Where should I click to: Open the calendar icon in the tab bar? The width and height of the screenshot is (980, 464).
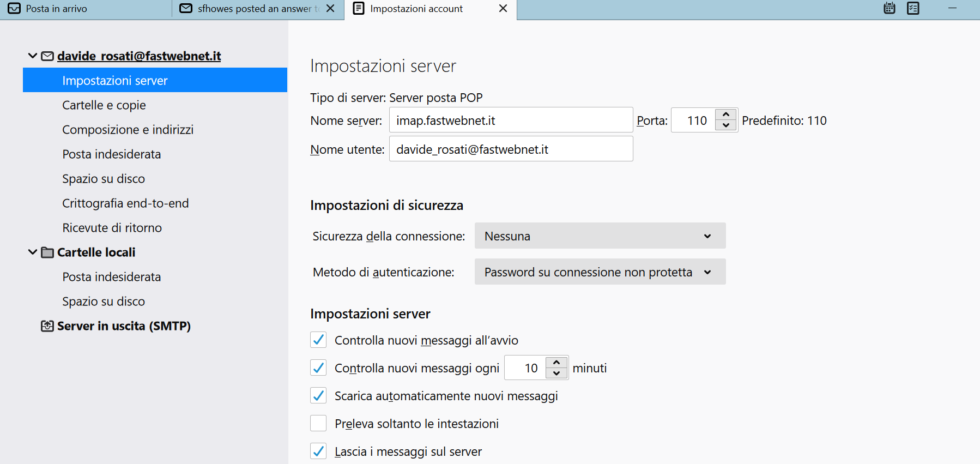click(890, 8)
